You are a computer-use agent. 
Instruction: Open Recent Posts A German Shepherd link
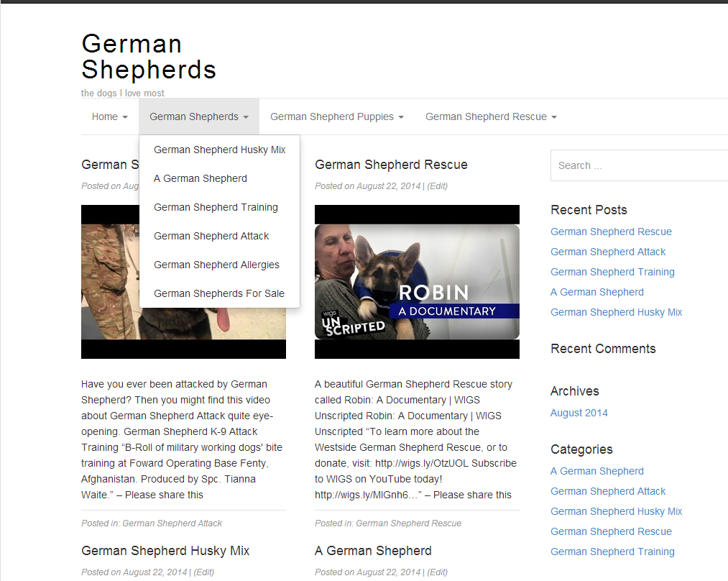[597, 293]
